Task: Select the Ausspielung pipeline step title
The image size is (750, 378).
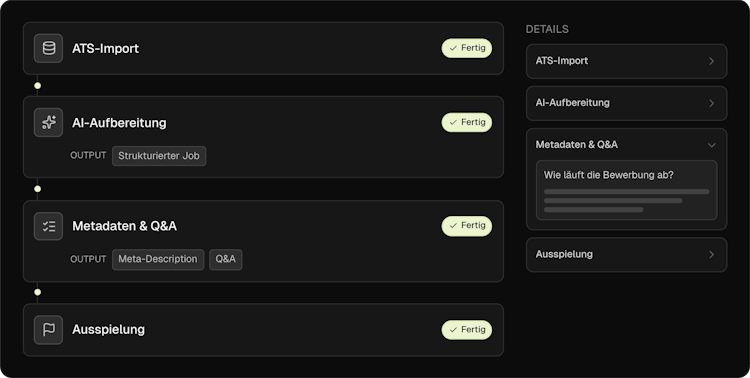Action: tap(109, 330)
